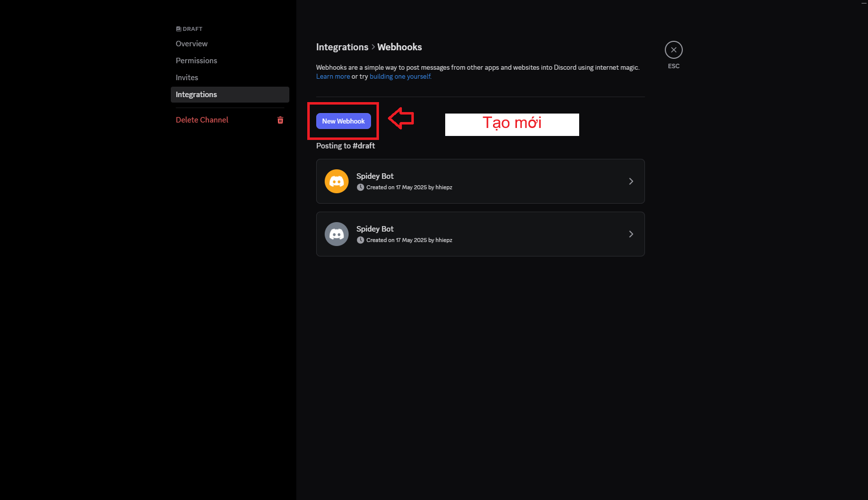Click the clock icon on the second Spidey Bot webhook
This screenshot has height=500, width=868.
(361, 240)
